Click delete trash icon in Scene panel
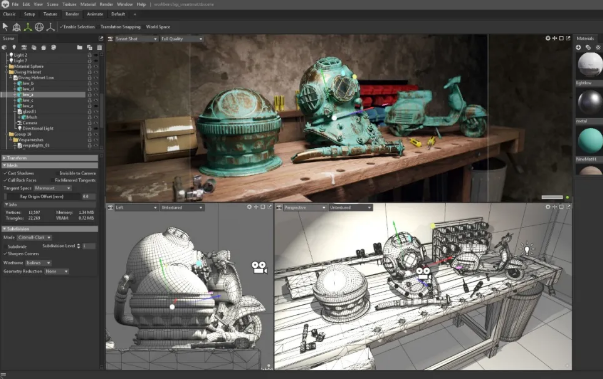 (x=99, y=47)
